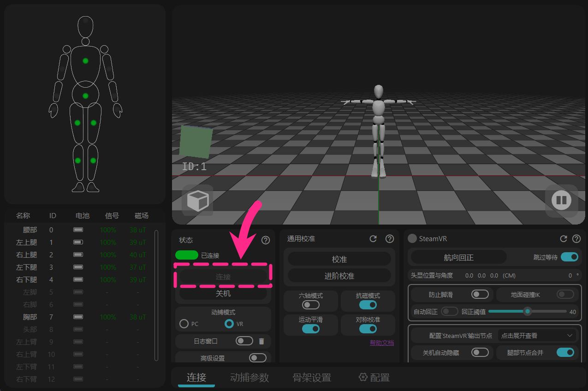Click the 进阶校准 button

pos(339,276)
